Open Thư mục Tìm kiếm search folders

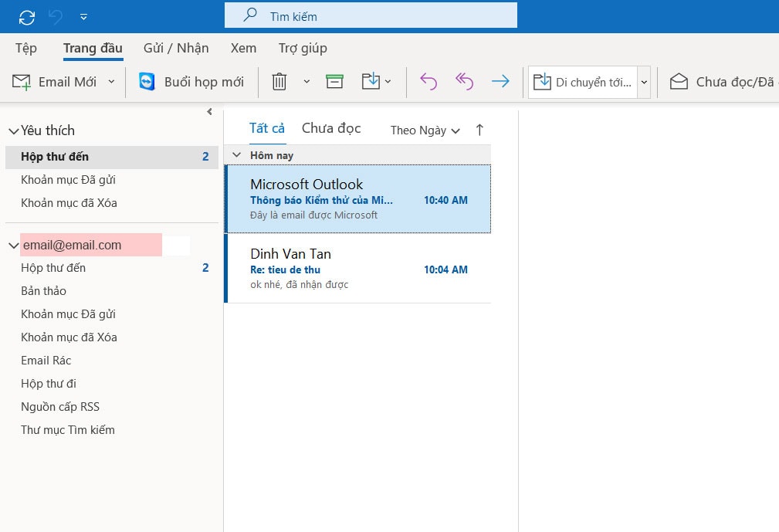68,430
